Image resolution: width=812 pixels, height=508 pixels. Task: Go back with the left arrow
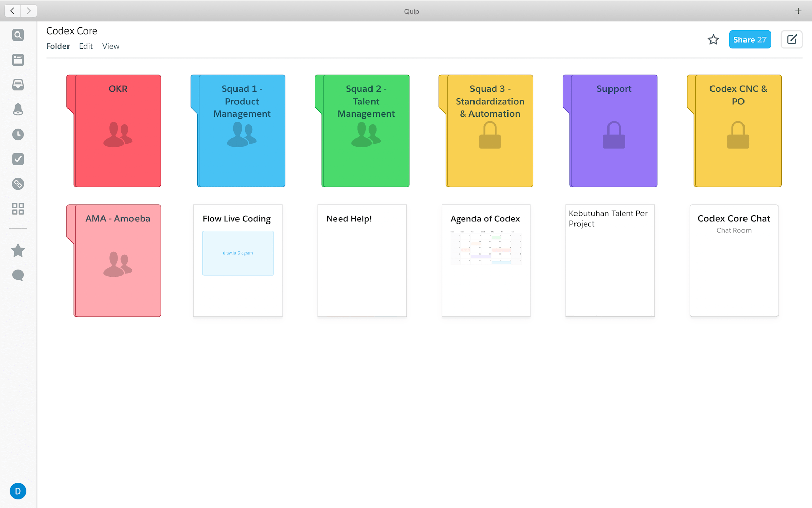[x=12, y=11]
